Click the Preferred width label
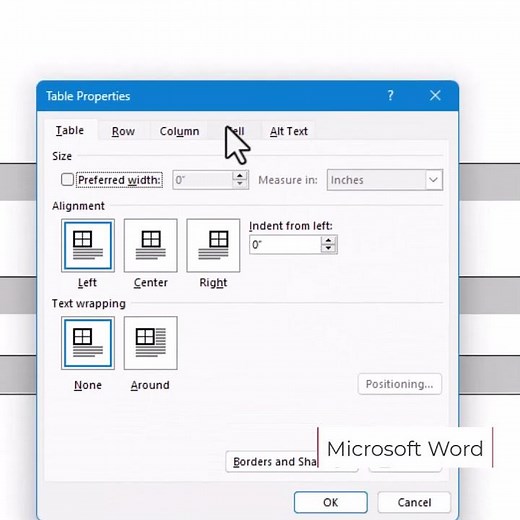The height and width of the screenshot is (520, 520). [119, 180]
